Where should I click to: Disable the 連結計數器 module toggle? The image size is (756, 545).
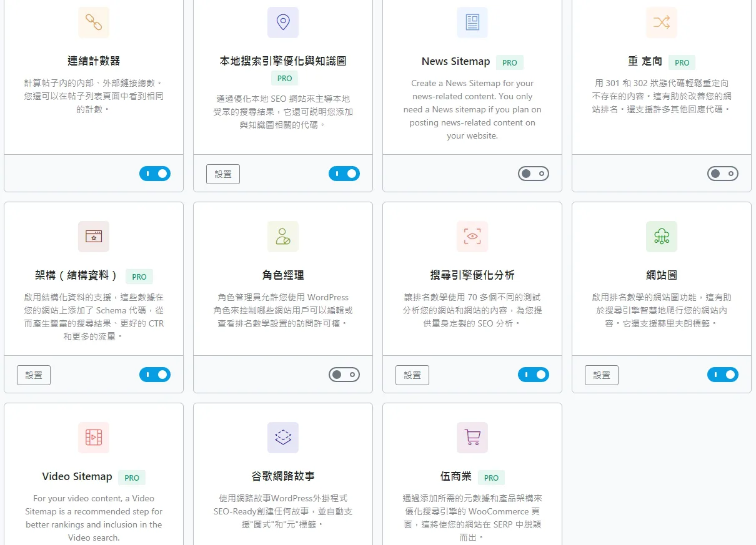click(x=155, y=174)
